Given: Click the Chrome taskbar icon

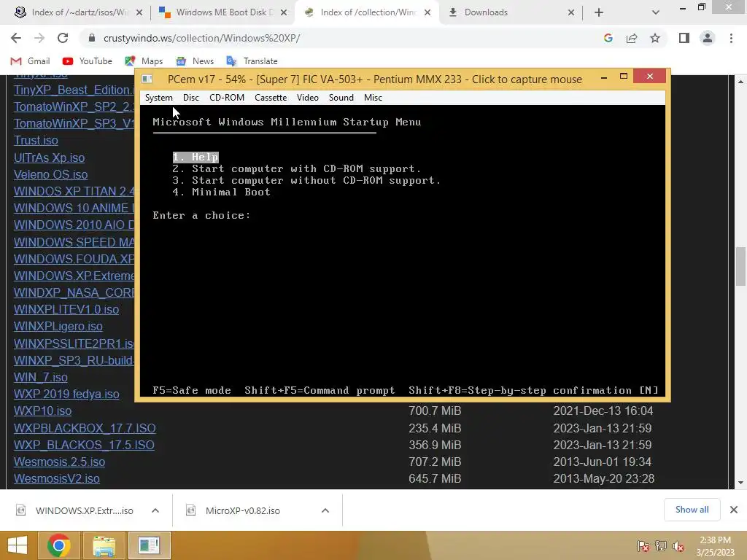Looking at the screenshot, I should click(59, 545).
